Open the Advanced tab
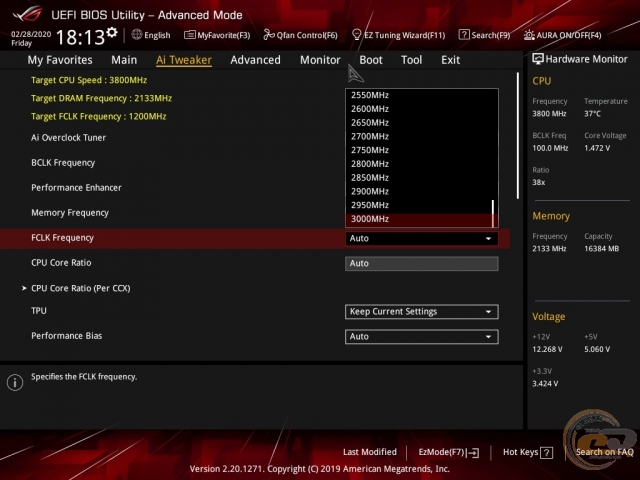Viewport: 640px width, 480px height. (x=256, y=60)
